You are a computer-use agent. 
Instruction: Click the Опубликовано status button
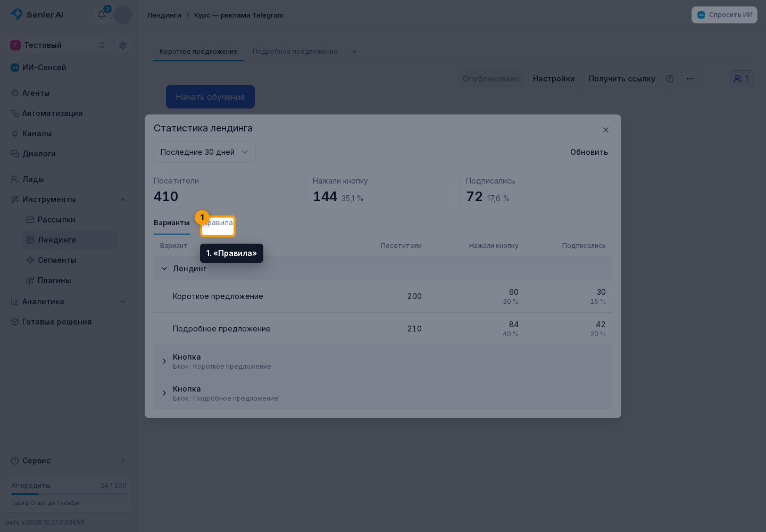(491, 79)
